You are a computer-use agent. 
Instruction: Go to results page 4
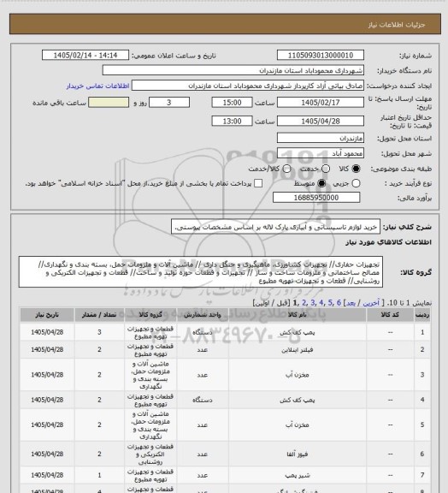point(321,303)
